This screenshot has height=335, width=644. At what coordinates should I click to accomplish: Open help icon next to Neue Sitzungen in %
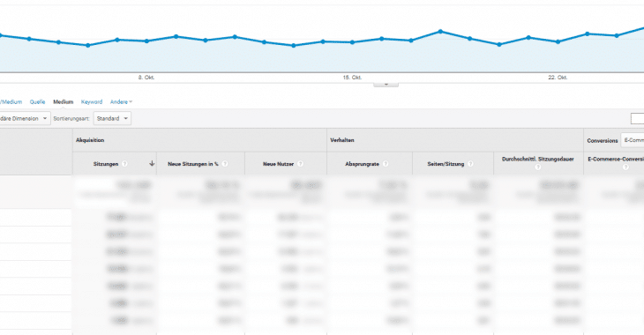click(x=225, y=164)
